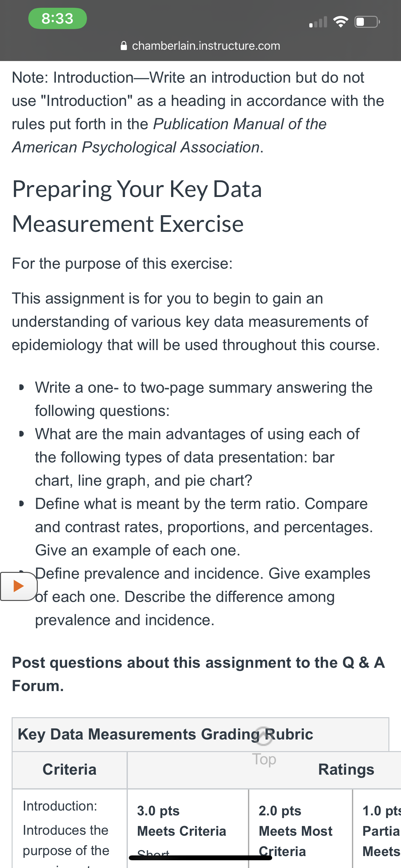Tap the Preparing Your Key Data Measurement heading

pyautogui.click(x=137, y=206)
